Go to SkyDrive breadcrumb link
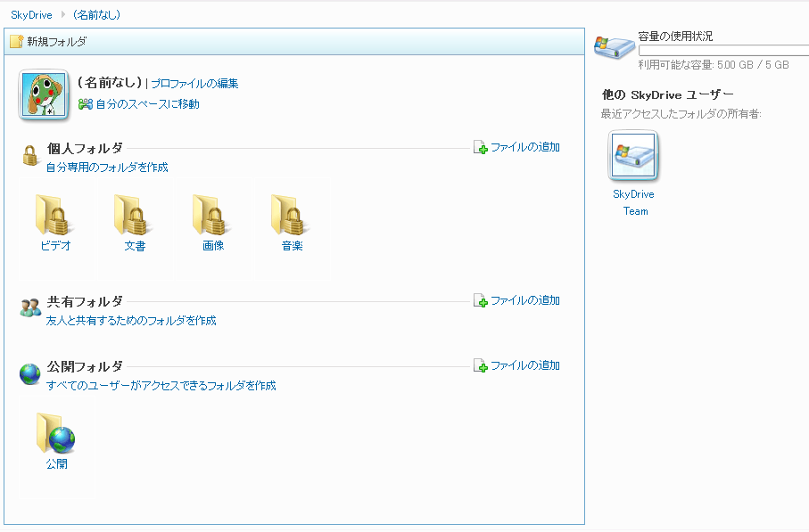This screenshot has width=809, height=532. (x=31, y=15)
